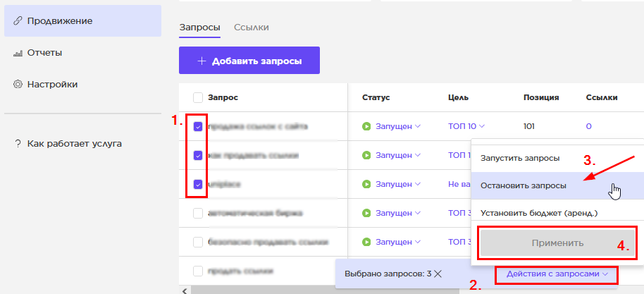The image size is (644, 294).
Task: Click the blurred «автоматическая биржа» query text
Action: [256, 214]
